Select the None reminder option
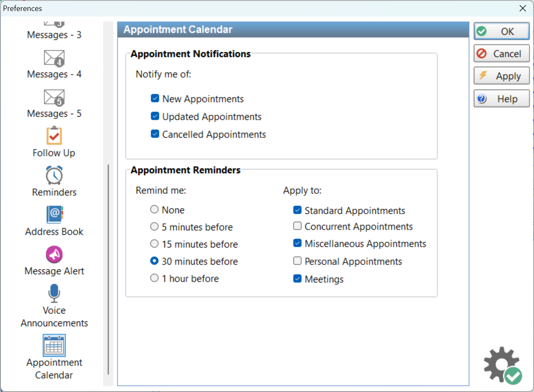The height and width of the screenshot is (392, 534). [155, 210]
